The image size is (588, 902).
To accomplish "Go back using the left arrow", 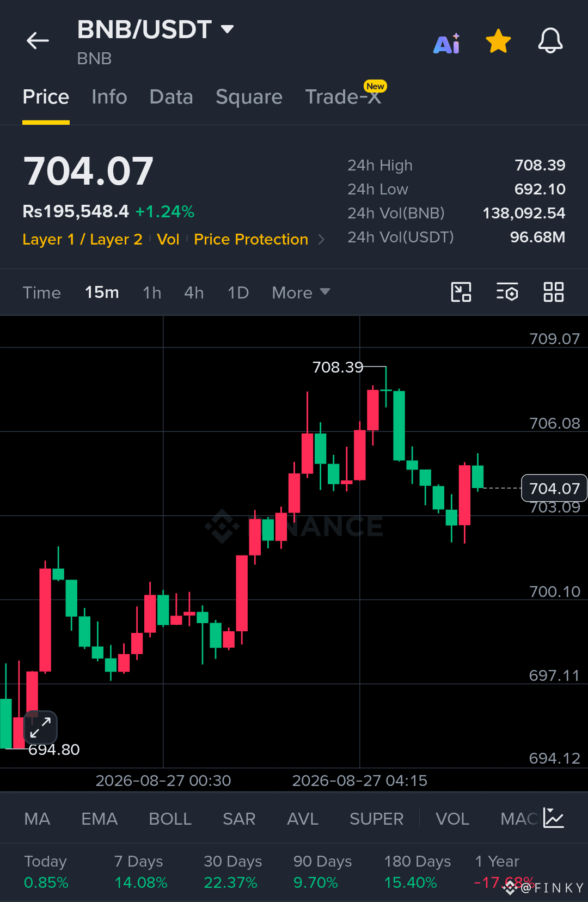I will (38, 40).
